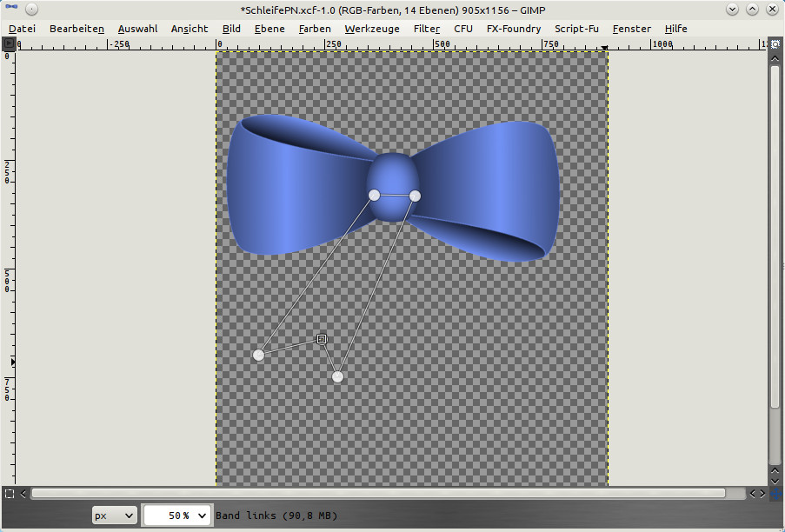Click the vertical scrollbar thumb
Viewport: 785px width, 532px height.
(775, 235)
